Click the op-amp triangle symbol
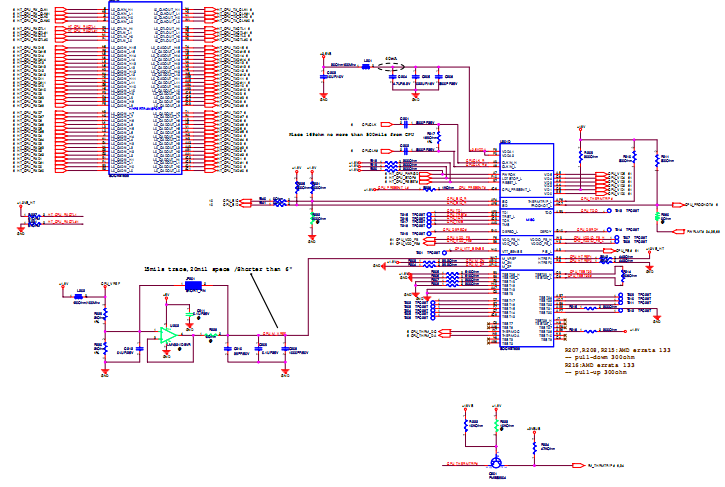 point(168,335)
